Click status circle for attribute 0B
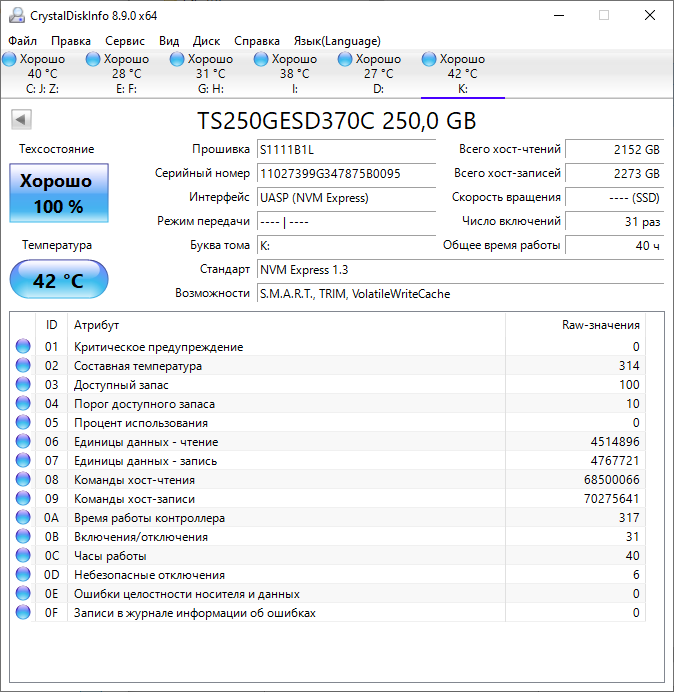Viewport: 674px width, 692px height. pyautogui.click(x=23, y=536)
